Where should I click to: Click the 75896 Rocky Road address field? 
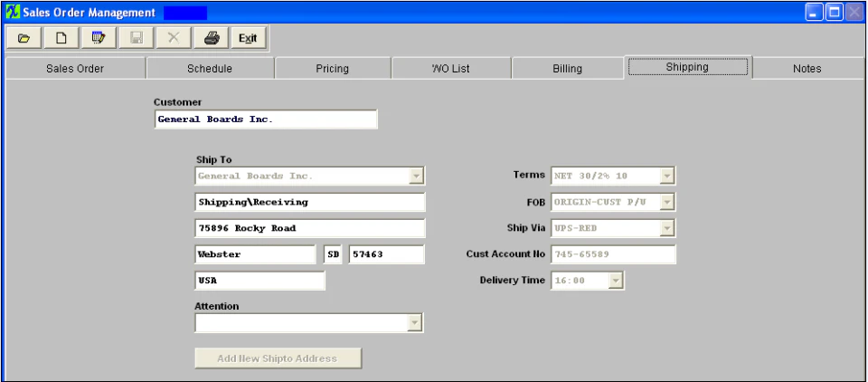point(310,228)
